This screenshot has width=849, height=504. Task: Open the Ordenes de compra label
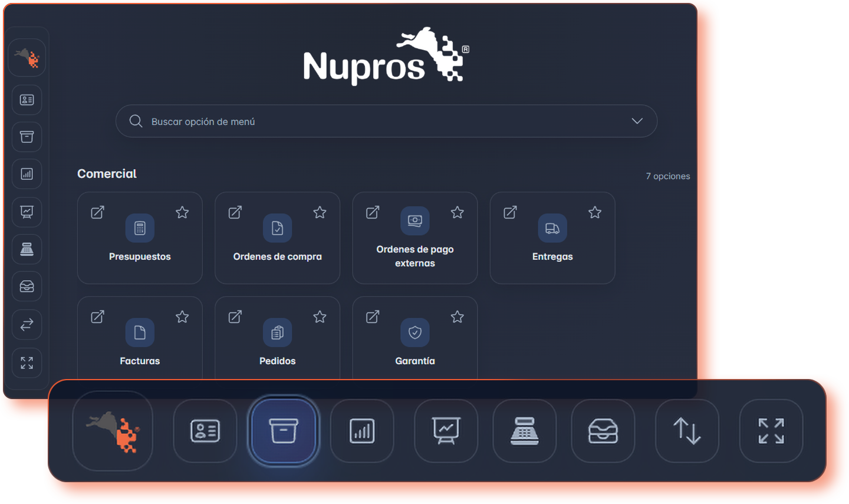[x=277, y=256]
